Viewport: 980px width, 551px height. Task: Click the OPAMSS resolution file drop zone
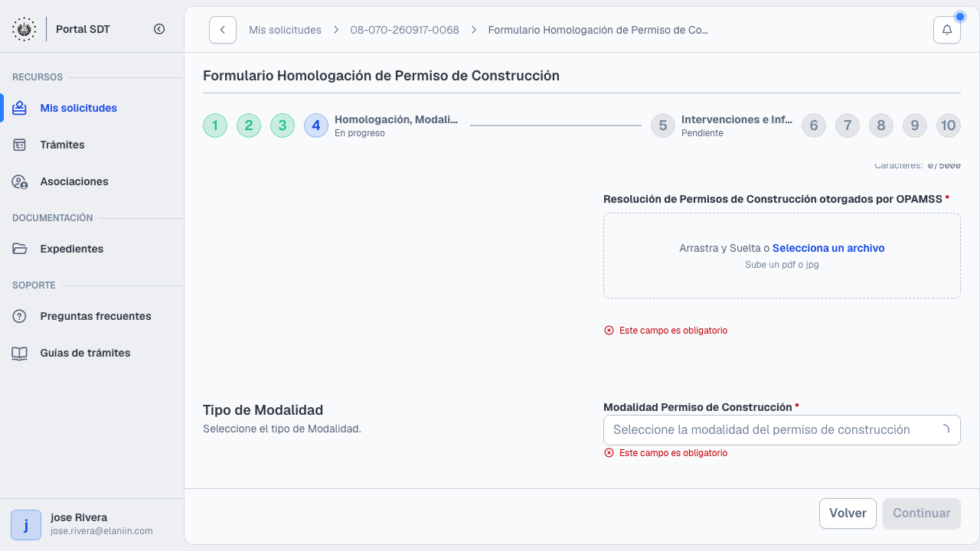pos(782,256)
